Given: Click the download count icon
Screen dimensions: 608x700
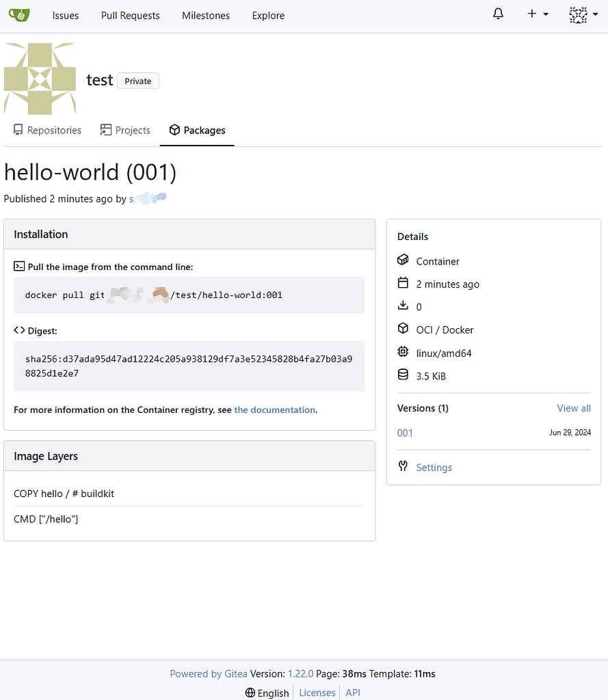Looking at the screenshot, I should 403,306.
